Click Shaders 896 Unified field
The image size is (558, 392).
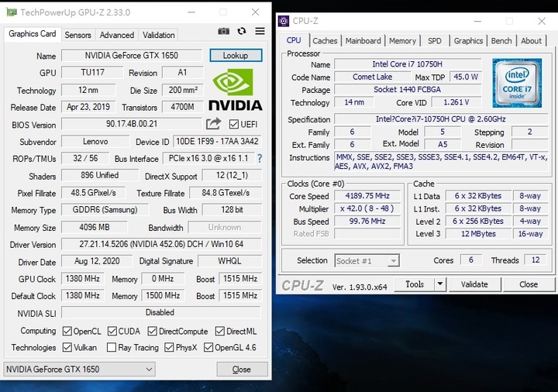100,175
